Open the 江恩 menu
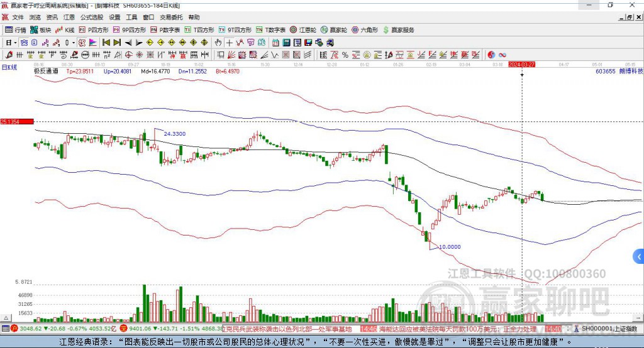Image resolution: width=644 pixels, height=348 pixels. coord(69,17)
